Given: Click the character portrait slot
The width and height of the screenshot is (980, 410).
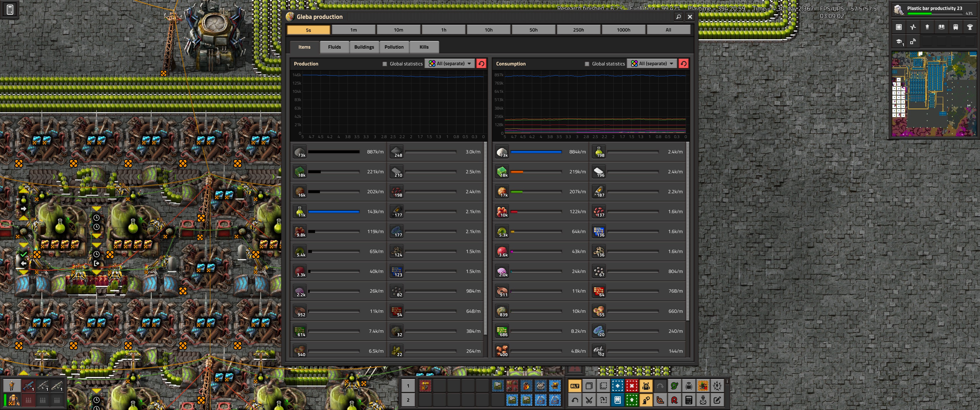Looking at the screenshot, I should click(12, 386).
